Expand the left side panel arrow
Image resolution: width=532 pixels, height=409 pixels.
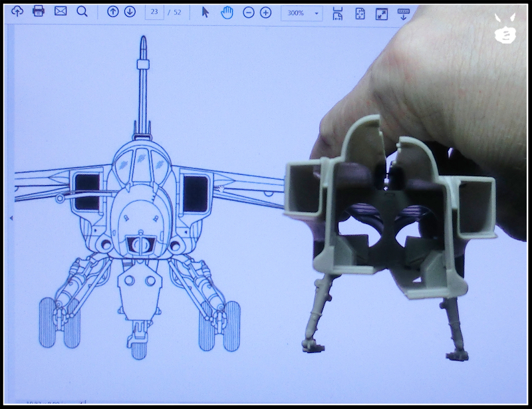click(x=11, y=218)
